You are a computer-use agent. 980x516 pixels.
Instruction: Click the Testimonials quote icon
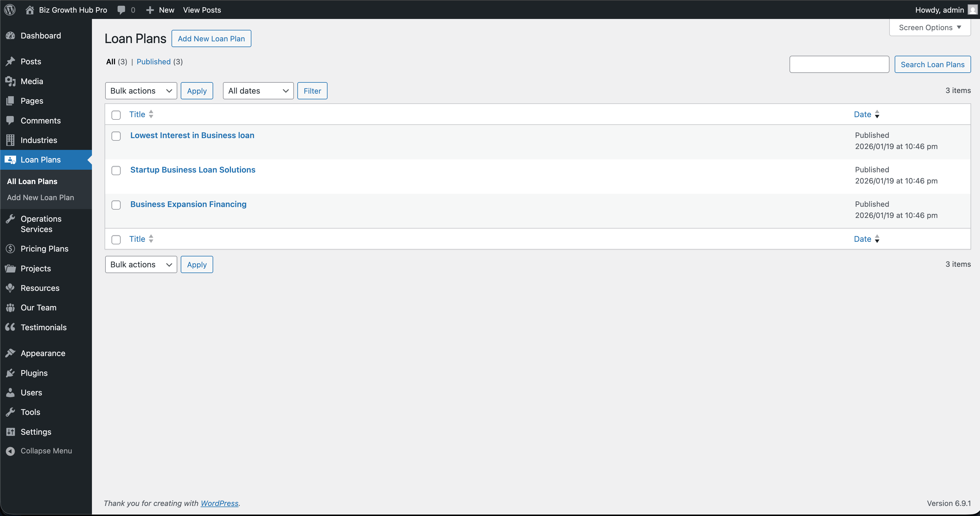click(11, 327)
